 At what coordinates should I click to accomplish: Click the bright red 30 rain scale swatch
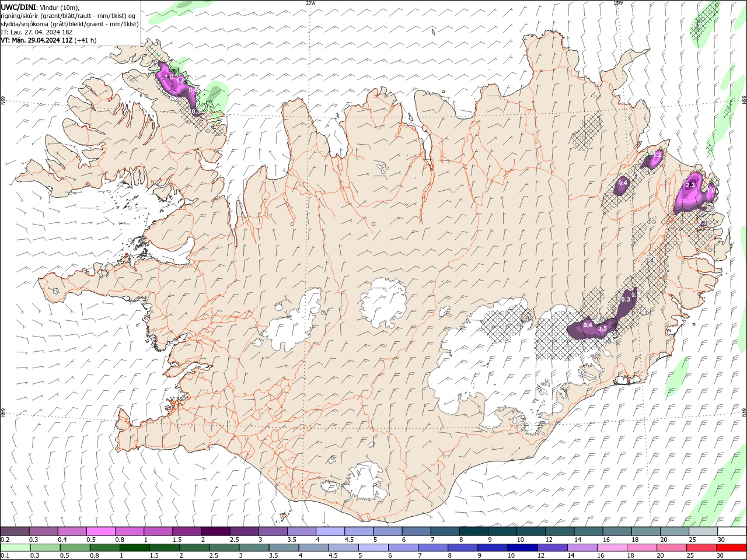click(x=731, y=548)
